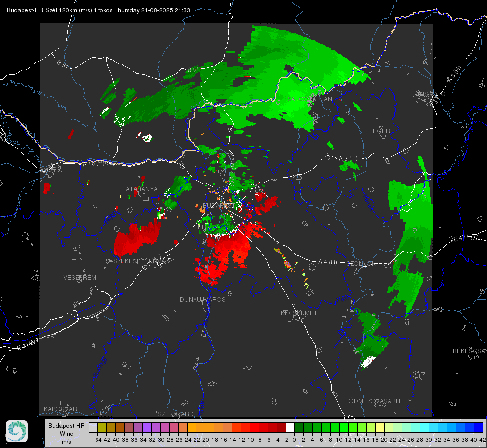Click the VESZPREM city label
487x448 pixels.
80,278
